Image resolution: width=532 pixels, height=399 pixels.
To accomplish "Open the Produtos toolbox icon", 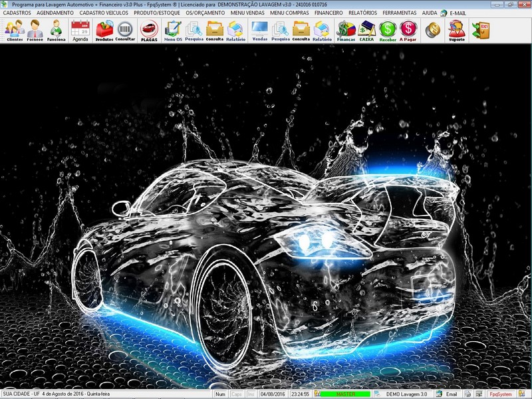I will pos(104,31).
